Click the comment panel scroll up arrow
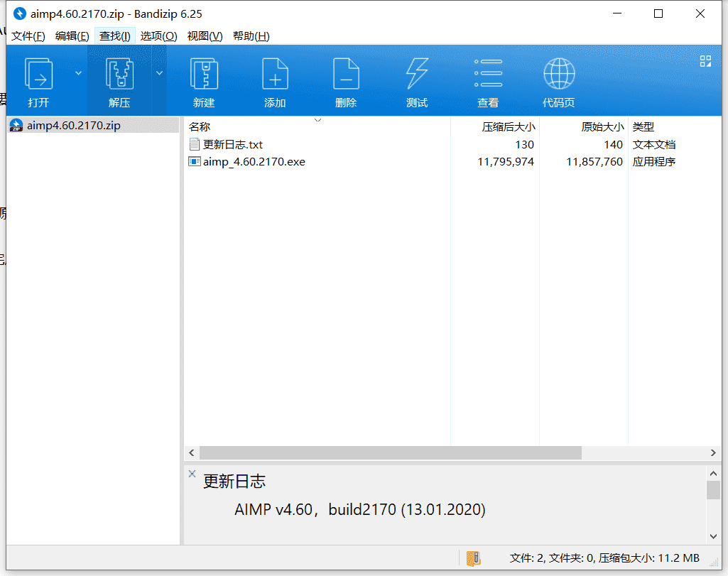Viewport: 728px width, 576px height. (x=714, y=474)
